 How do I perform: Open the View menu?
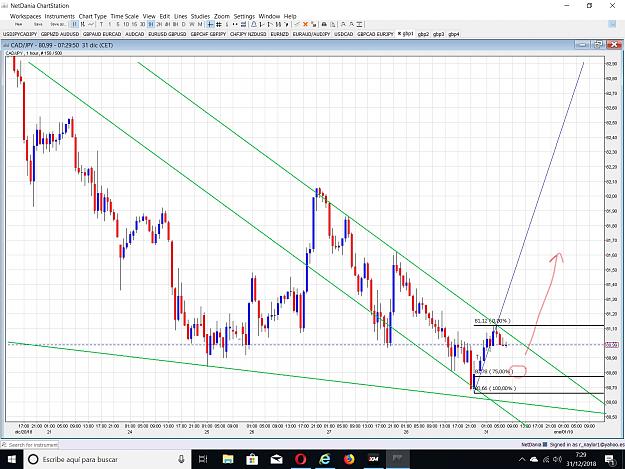149,16
